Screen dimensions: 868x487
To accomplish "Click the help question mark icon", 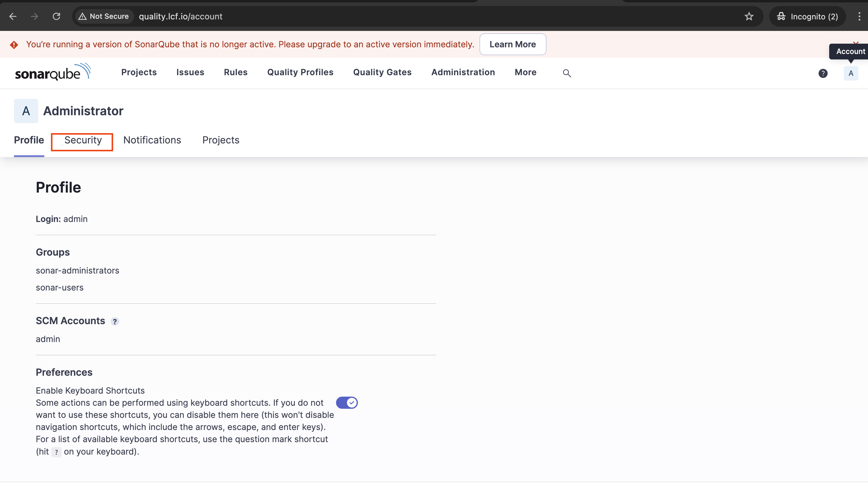I will coord(823,73).
